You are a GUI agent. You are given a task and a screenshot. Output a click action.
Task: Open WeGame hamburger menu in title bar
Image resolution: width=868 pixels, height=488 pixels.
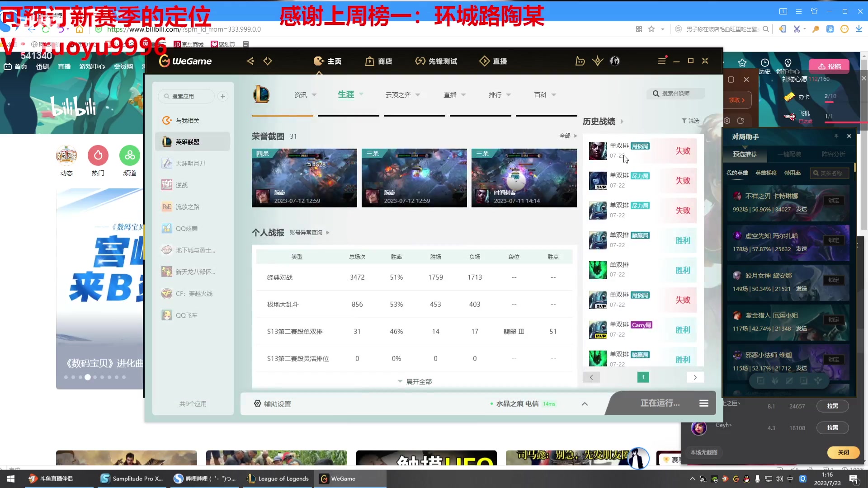662,61
